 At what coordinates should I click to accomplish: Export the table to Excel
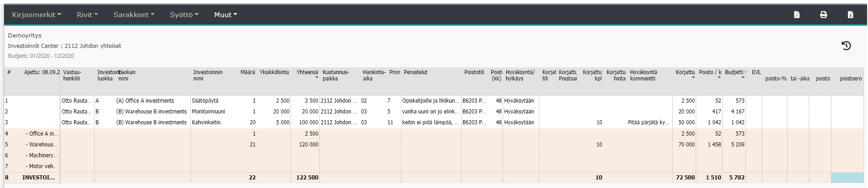click(850, 15)
